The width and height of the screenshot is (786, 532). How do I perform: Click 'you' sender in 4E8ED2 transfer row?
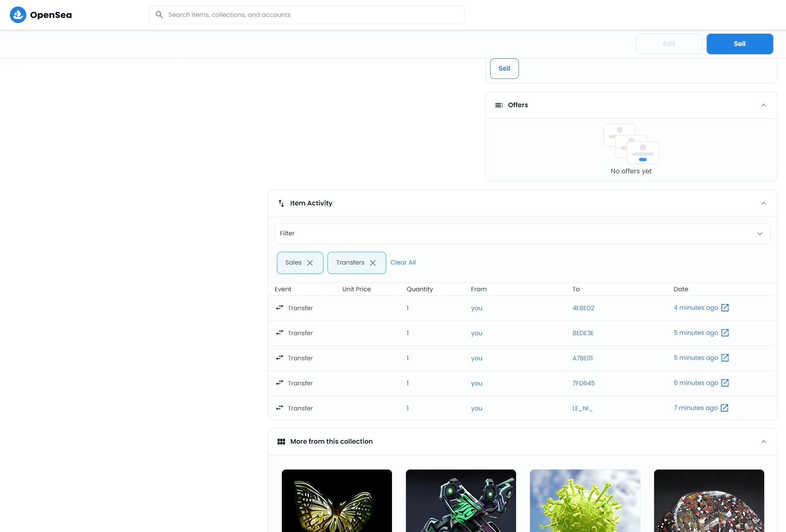coord(477,308)
